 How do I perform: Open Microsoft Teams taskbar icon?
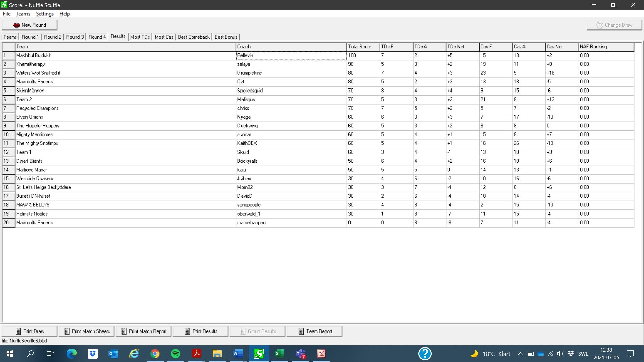300,354
